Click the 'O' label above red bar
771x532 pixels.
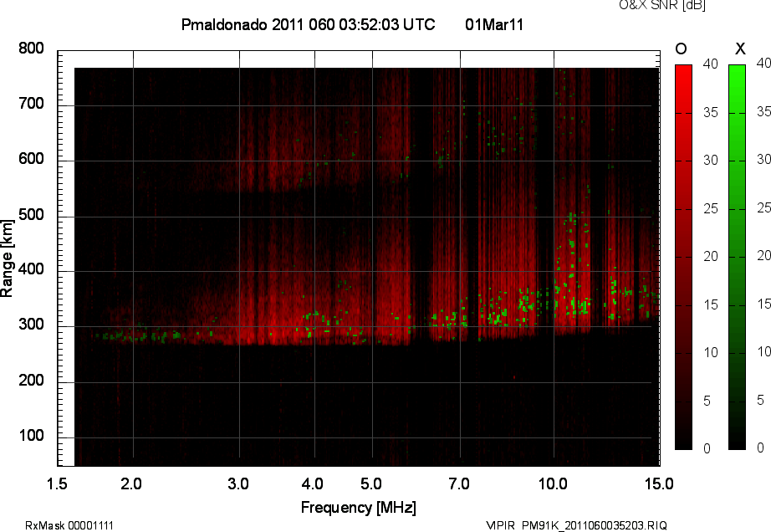(x=681, y=49)
